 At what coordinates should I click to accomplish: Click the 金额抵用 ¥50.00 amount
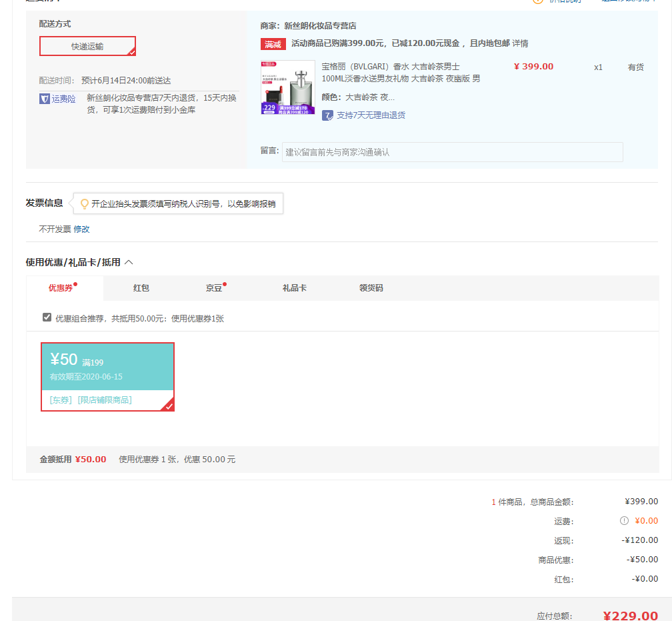pyautogui.click(x=91, y=460)
